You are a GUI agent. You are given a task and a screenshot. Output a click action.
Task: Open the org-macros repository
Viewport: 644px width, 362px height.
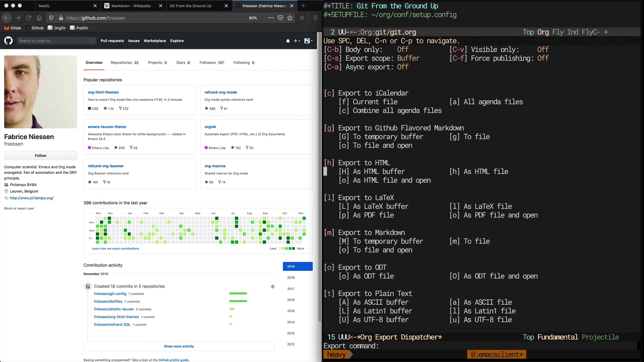click(x=215, y=166)
